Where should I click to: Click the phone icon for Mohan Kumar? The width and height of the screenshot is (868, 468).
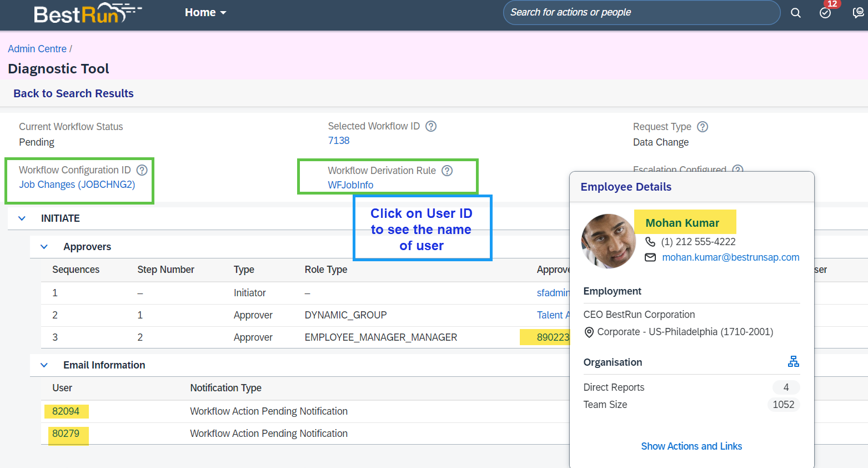click(x=650, y=242)
